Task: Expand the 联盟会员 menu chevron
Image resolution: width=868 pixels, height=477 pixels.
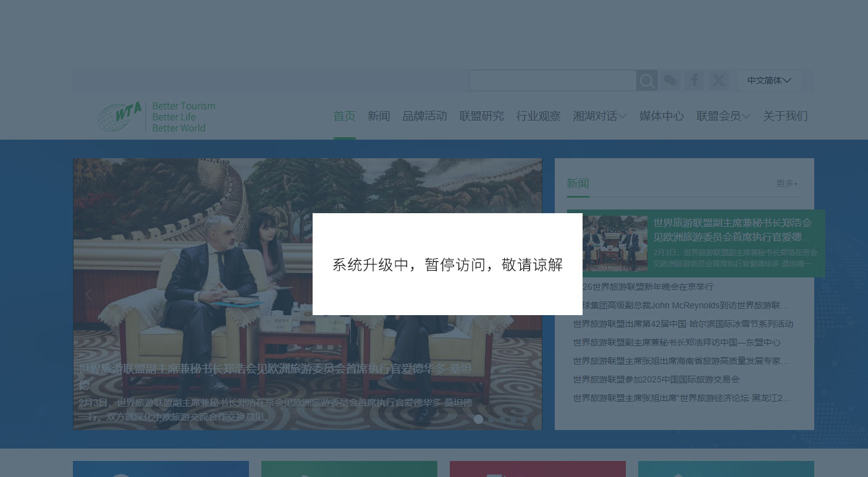Action: pos(746,116)
